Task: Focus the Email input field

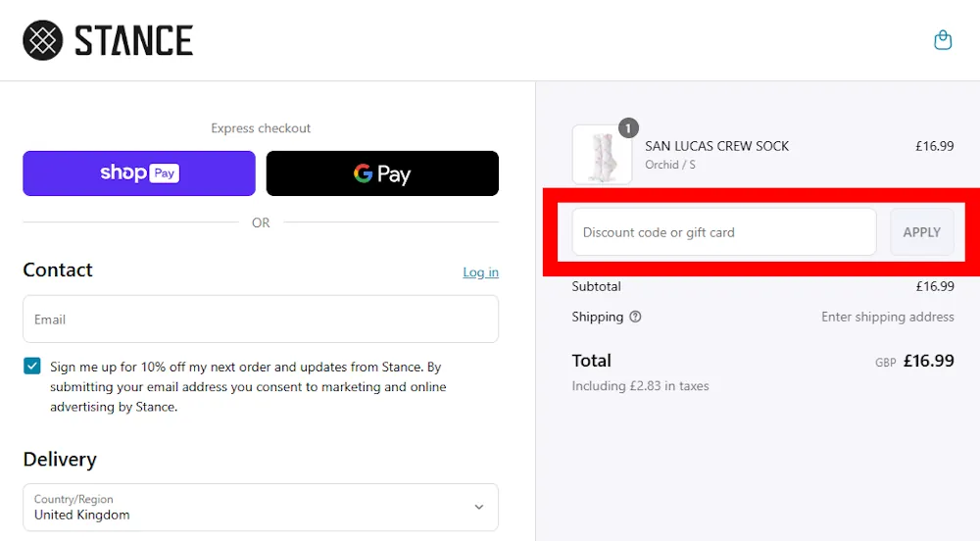Action: coord(261,320)
